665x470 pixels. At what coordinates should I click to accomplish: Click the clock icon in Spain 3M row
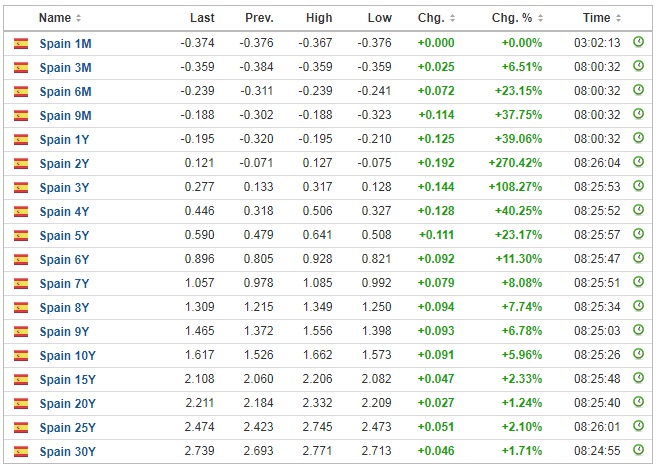tap(638, 66)
